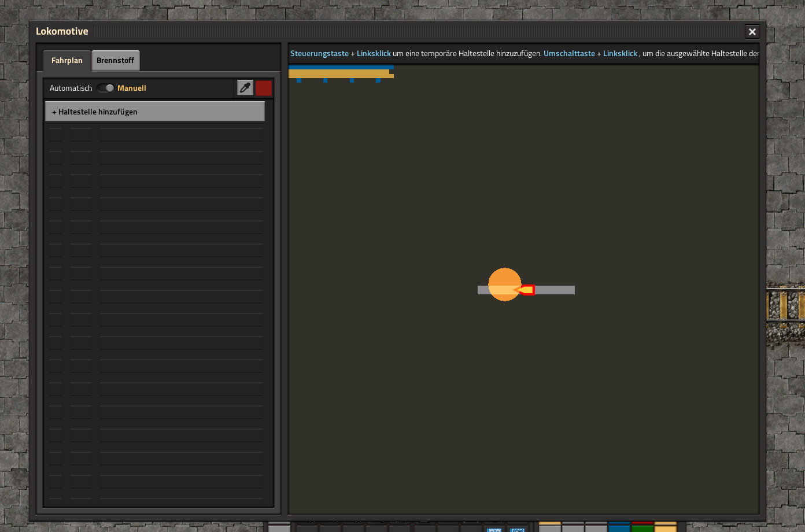Click the gray rail segment right of the locomotive
Screen dimensions: 805x532
click(x=555, y=290)
